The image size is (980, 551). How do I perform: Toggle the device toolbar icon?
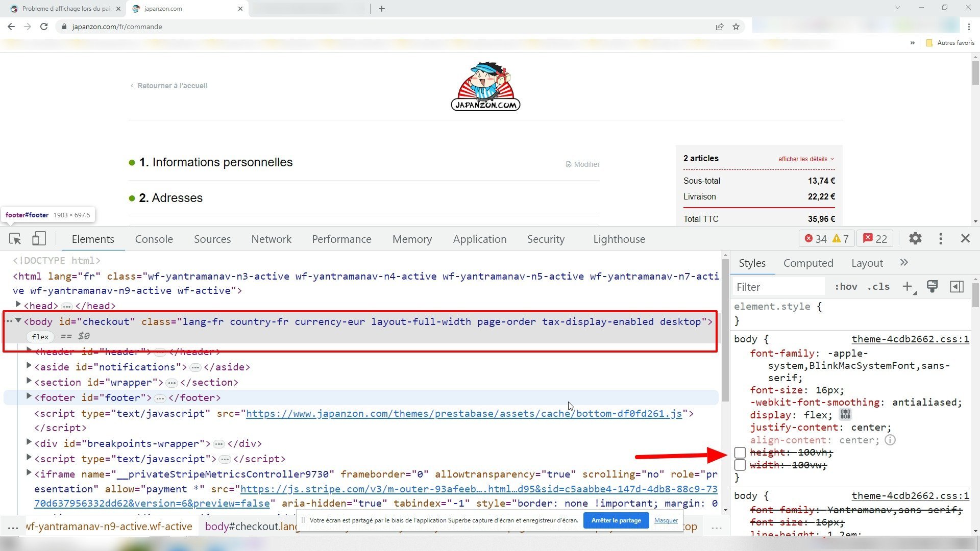click(39, 239)
